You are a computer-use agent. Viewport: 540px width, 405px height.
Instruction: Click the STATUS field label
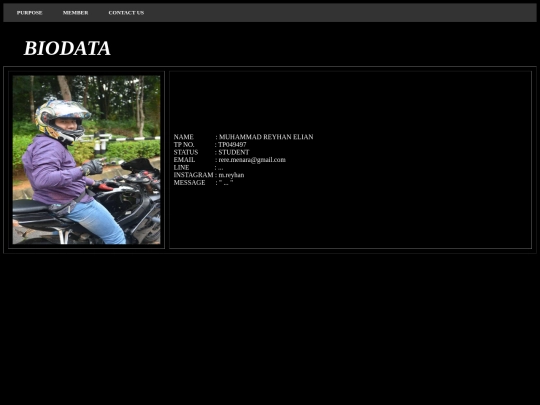186,152
